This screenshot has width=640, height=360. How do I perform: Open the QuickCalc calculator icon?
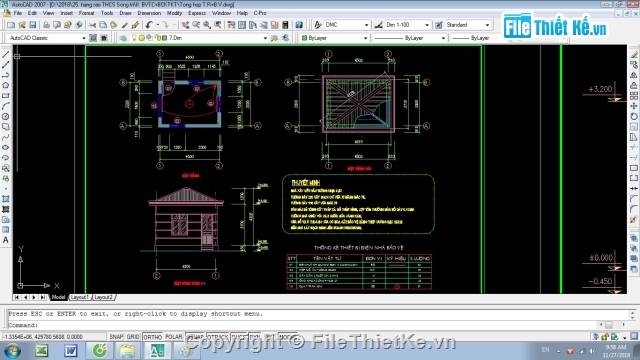tap(285, 25)
